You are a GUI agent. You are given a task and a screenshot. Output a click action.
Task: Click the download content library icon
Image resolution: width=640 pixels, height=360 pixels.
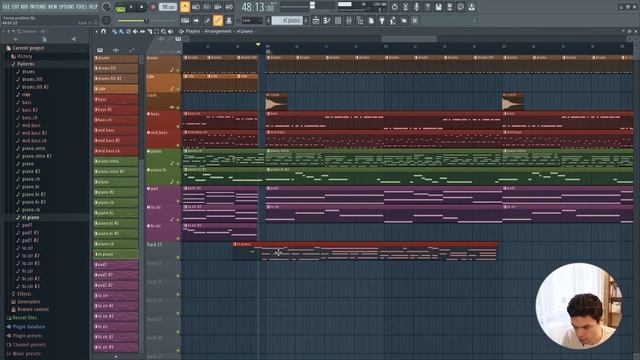click(471, 7)
